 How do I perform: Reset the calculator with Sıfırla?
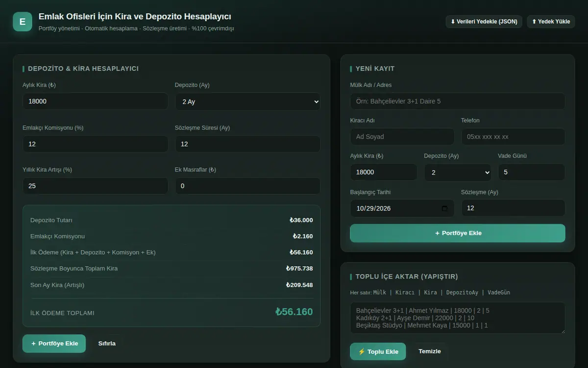(x=107, y=343)
